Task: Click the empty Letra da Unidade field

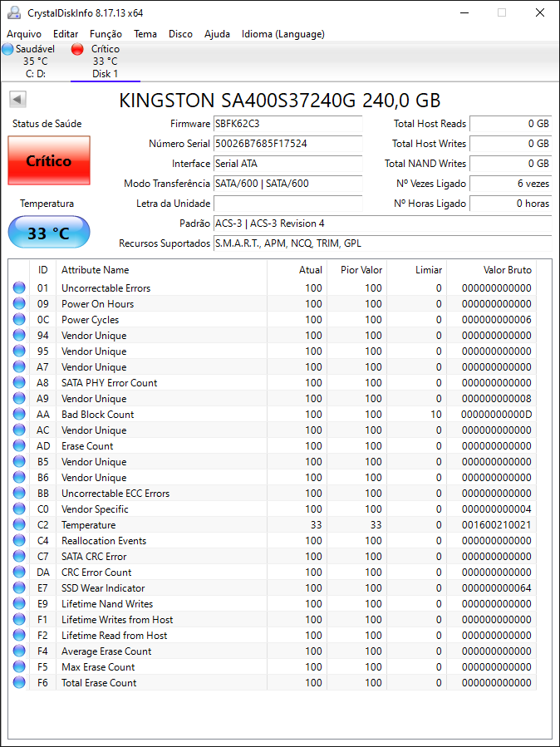Action: pyautogui.click(x=287, y=204)
